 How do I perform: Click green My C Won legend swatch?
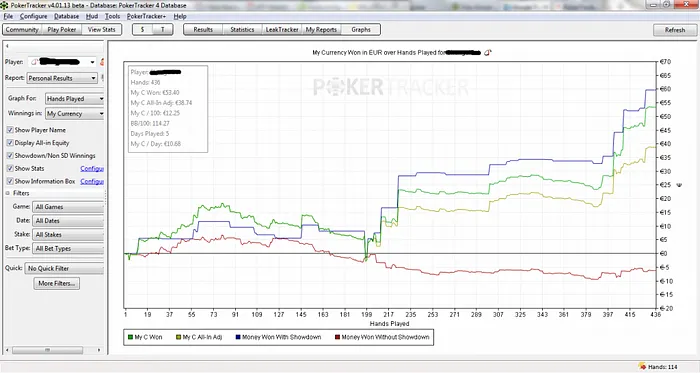[x=130, y=337]
